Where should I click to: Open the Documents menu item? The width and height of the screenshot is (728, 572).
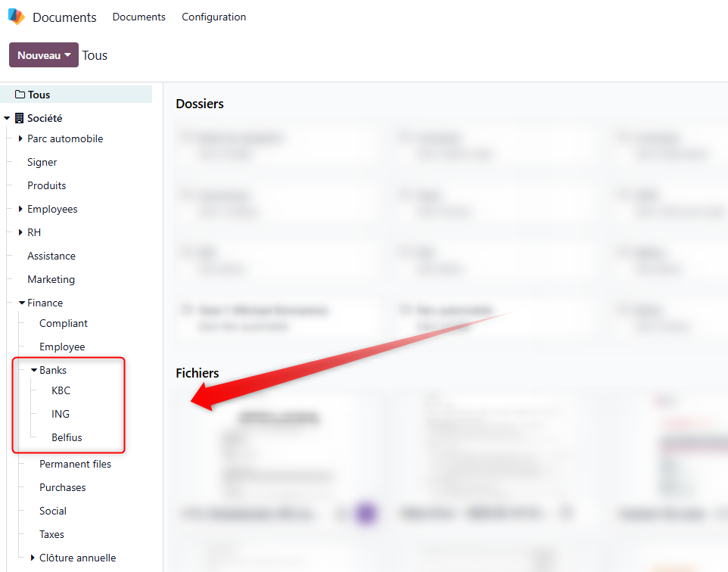[x=138, y=17]
